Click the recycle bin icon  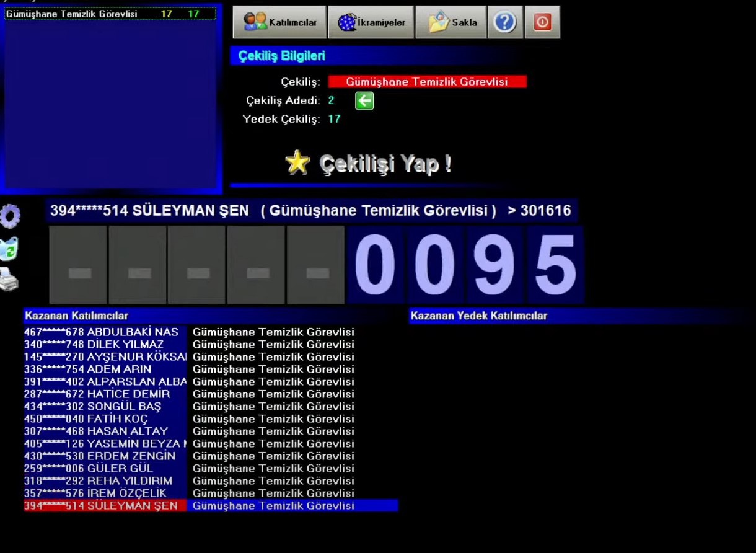tap(9, 249)
